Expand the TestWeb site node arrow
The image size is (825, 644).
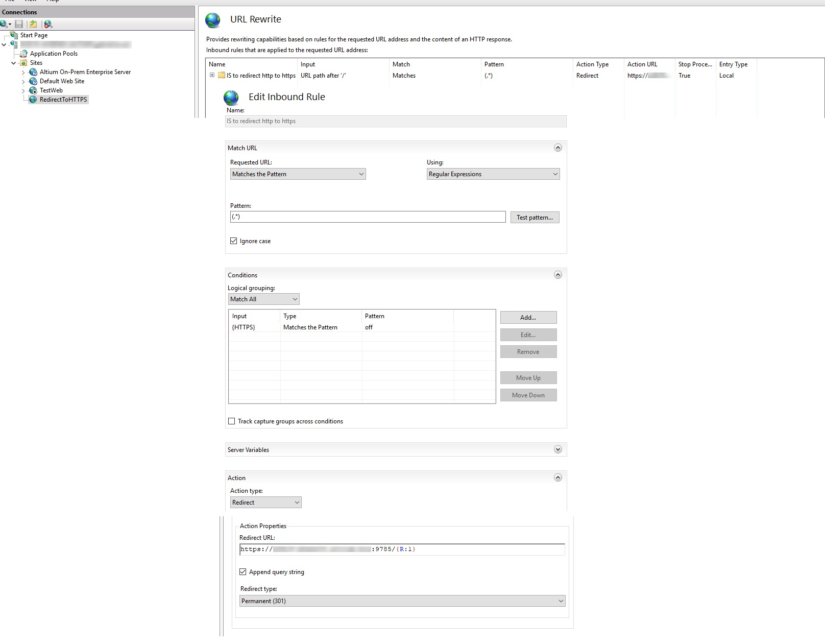(x=23, y=91)
